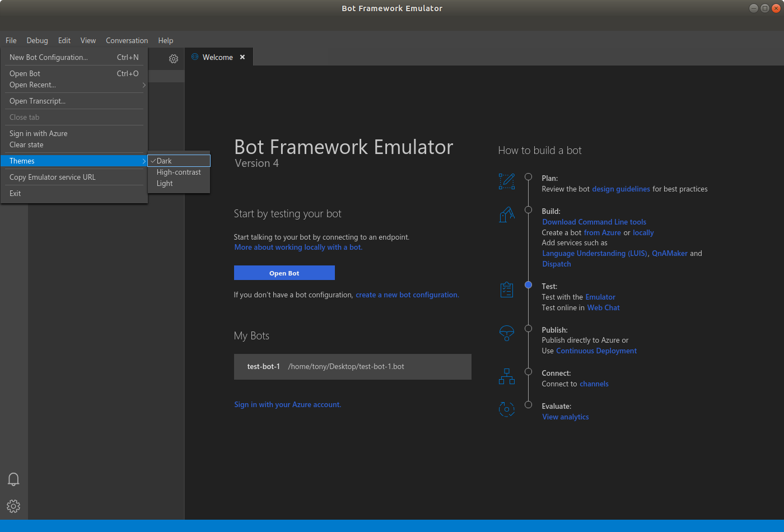Click 'Sign in with your Azure account' link
This screenshot has height=532, width=784.
[288, 404]
